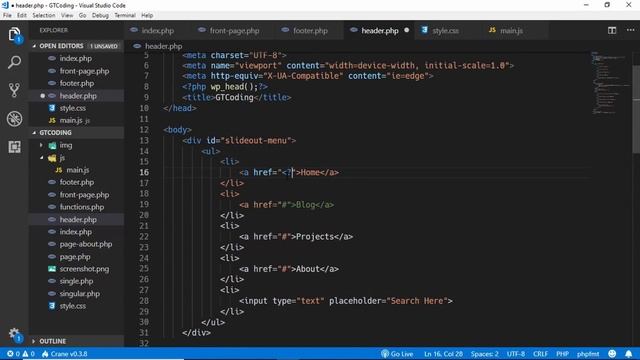Click the Crane v0.3.8 status item
This screenshot has height=360, width=640.
point(64,354)
